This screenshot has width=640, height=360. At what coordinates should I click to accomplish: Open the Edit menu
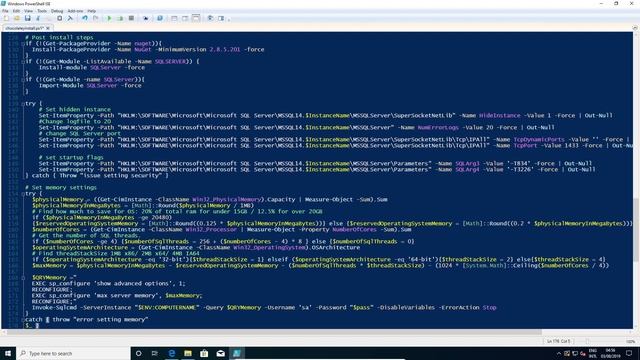[16, 11]
